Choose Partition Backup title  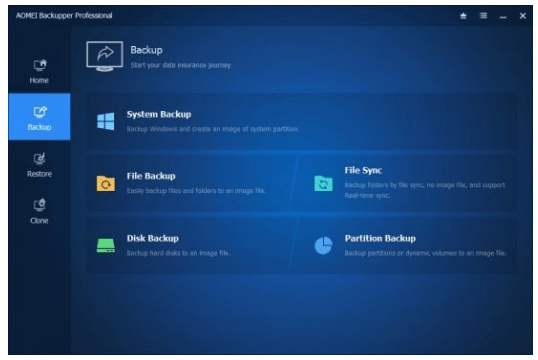(380, 238)
